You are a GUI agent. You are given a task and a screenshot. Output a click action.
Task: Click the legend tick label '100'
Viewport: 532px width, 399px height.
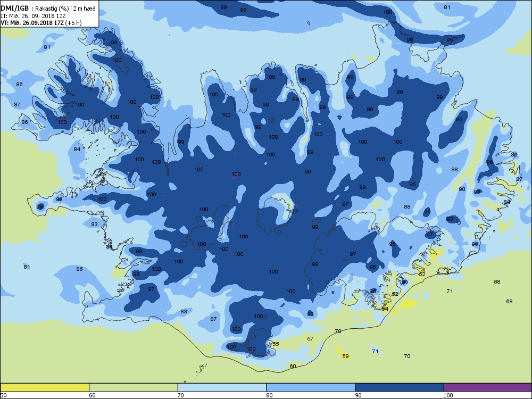[448, 395]
